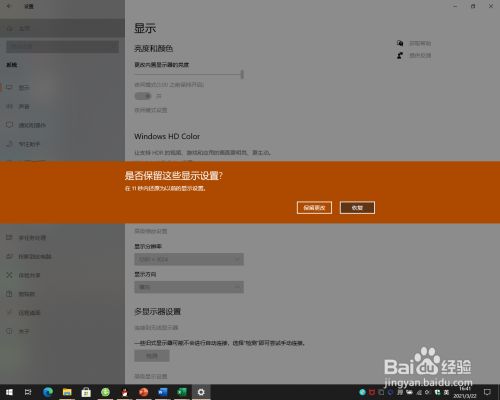Open Excel from the taskbar
The height and width of the screenshot is (400, 500).
click(x=182, y=392)
